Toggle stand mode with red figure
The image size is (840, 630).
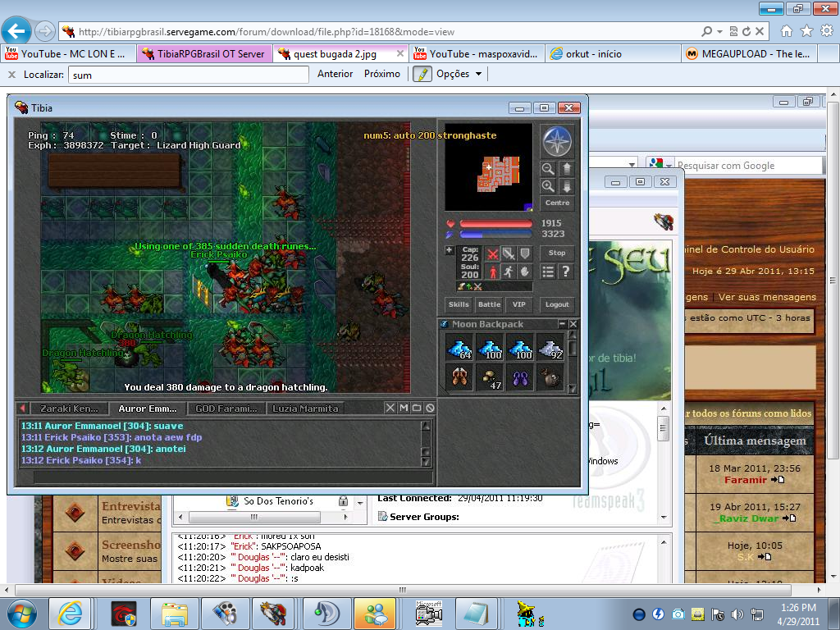pos(493,272)
